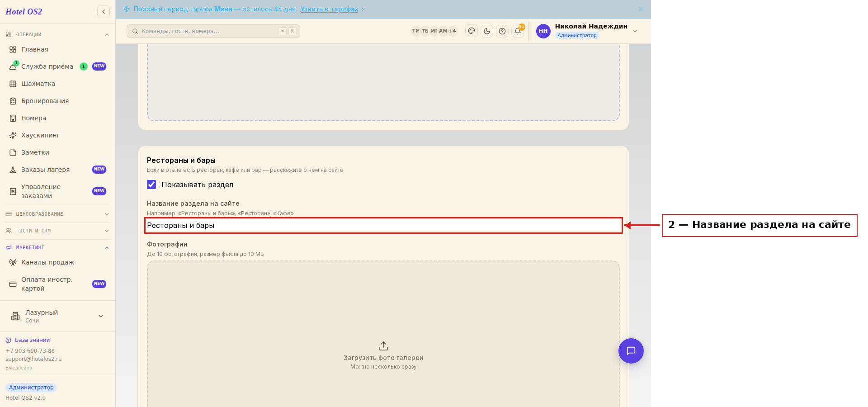Click the Служба приёма bell icon
This screenshot has width=868, height=407.
coord(13,66)
